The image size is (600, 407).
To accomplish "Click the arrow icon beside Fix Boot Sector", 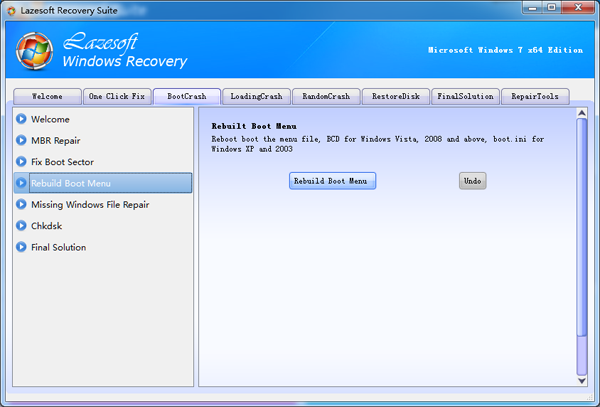I will [21, 162].
